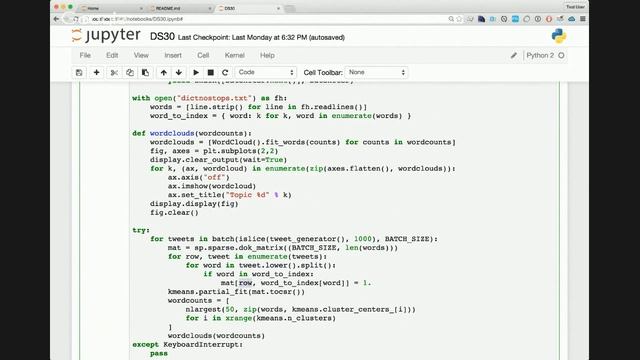The image size is (640, 360).
Task: Switch to the Home browser tab
Action: click(x=110, y=8)
